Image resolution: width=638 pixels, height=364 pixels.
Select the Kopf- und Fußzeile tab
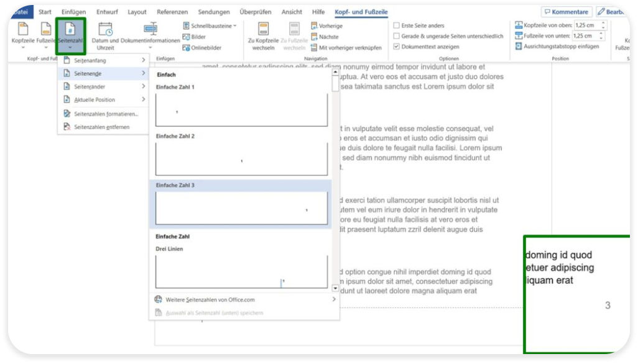click(x=361, y=12)
